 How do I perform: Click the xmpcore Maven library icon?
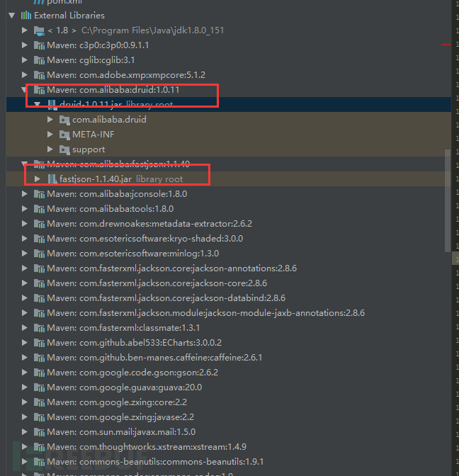[x=39, y=75]
